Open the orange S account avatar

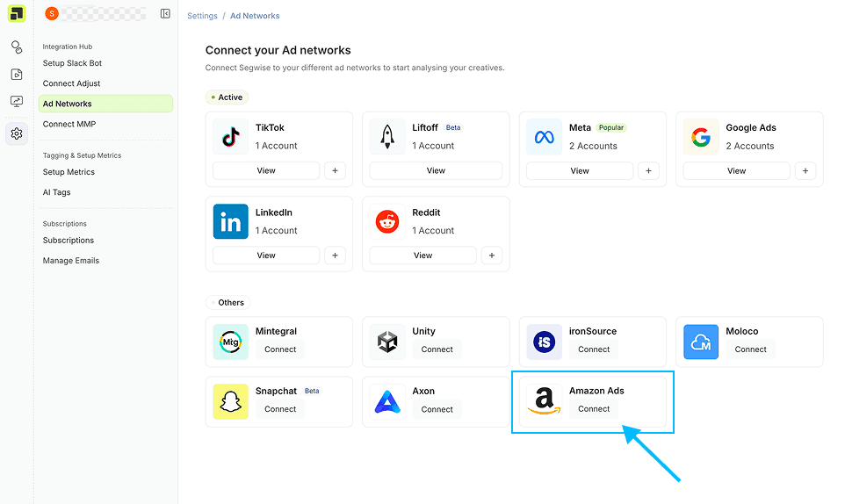(52, 13)
